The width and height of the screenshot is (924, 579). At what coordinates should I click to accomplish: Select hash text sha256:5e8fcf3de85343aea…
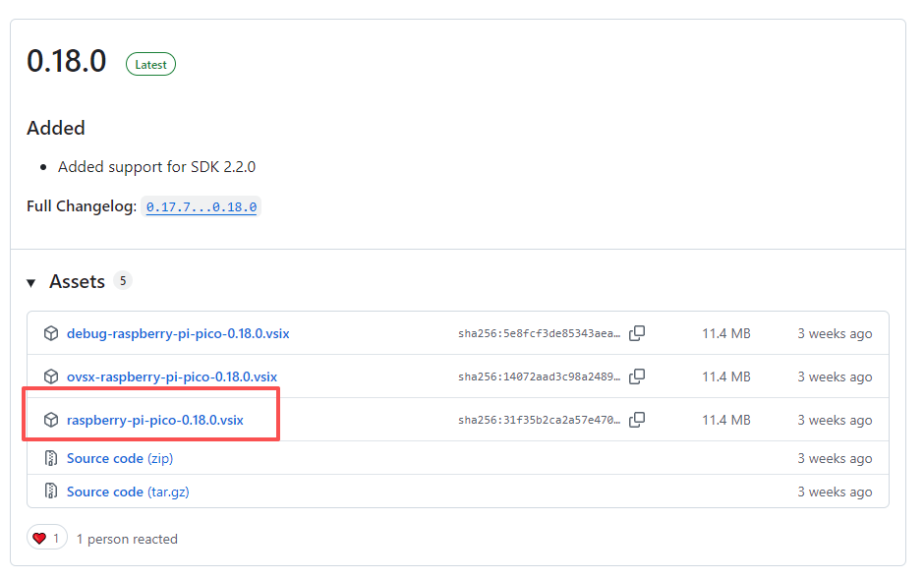[540, 334]
